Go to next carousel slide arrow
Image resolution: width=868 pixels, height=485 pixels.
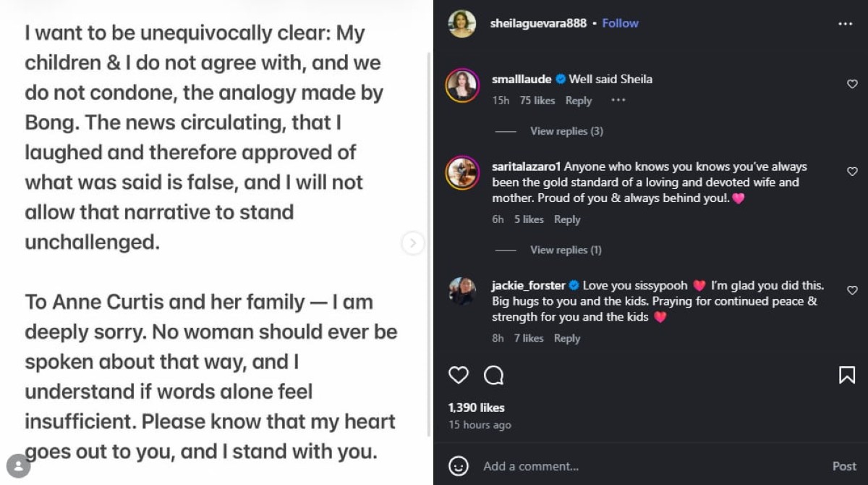[412, 243]
